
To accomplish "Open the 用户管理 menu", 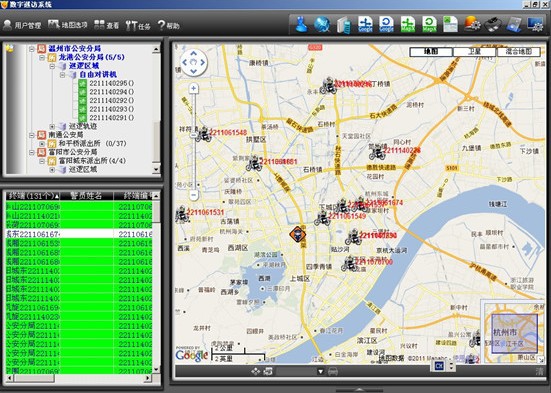I will click(x=22, y=25).
